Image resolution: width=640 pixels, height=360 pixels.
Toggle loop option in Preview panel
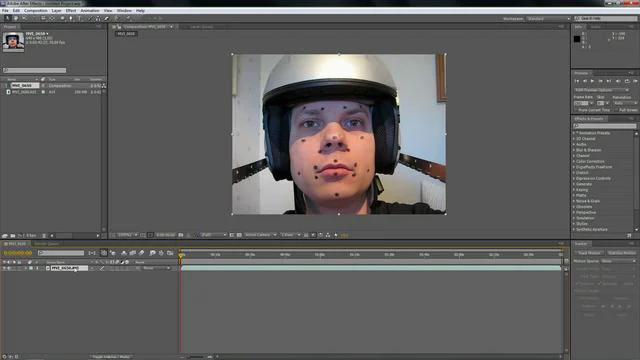627,81
